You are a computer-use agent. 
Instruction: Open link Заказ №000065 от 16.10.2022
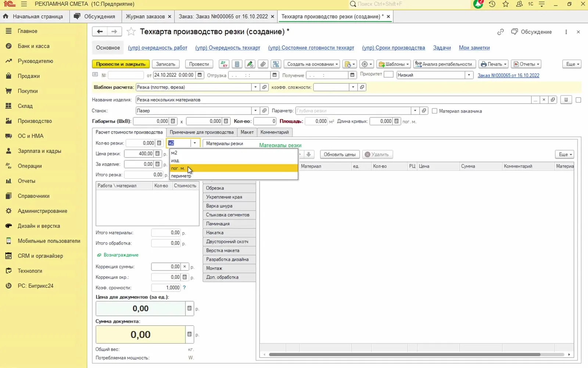click(508, 75)
